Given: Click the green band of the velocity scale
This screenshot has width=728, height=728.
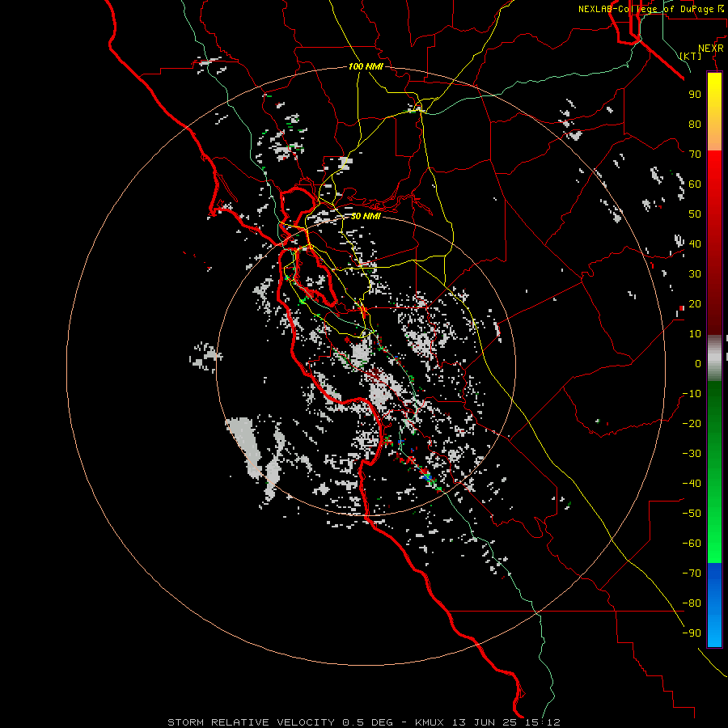Looking at the screenshot, I should coord(714,472).
